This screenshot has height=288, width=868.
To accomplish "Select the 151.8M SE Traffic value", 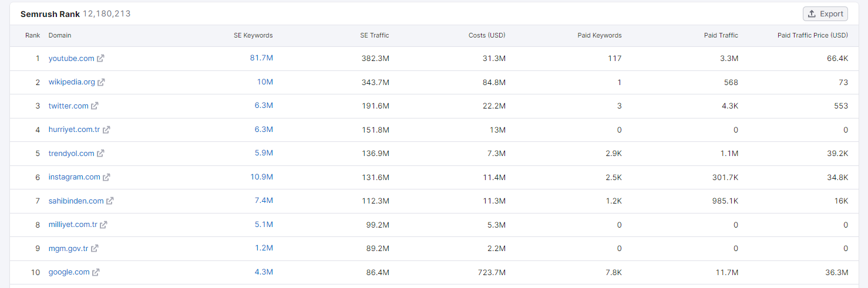I will click(376, 130).
